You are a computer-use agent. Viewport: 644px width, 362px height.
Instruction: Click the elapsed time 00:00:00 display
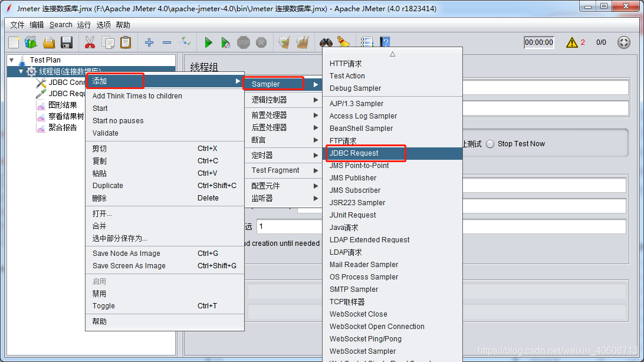click(x=539, y=42)
